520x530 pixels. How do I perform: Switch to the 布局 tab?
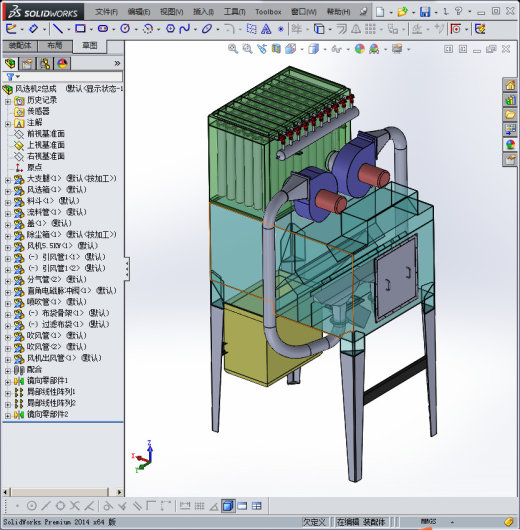55,46
